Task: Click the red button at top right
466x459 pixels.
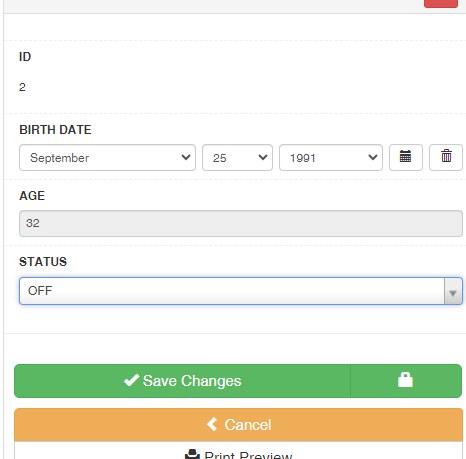Action: [x=441, y=4]
